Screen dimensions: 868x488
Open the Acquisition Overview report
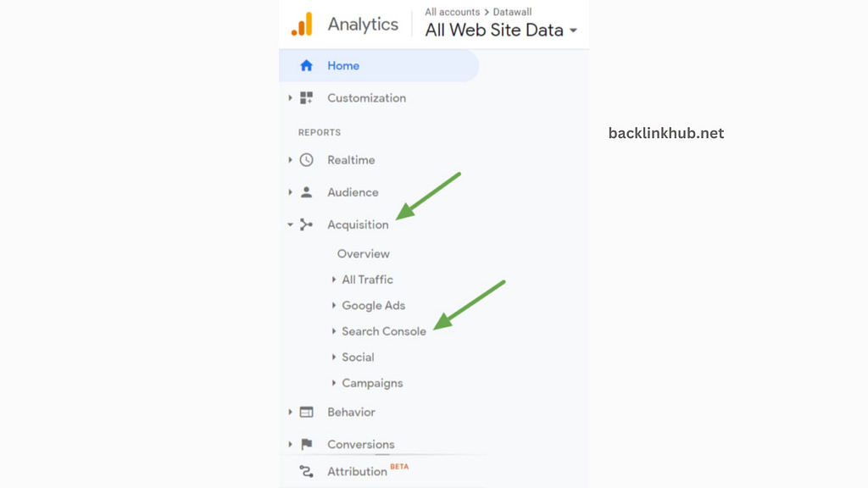click(363, 253)
